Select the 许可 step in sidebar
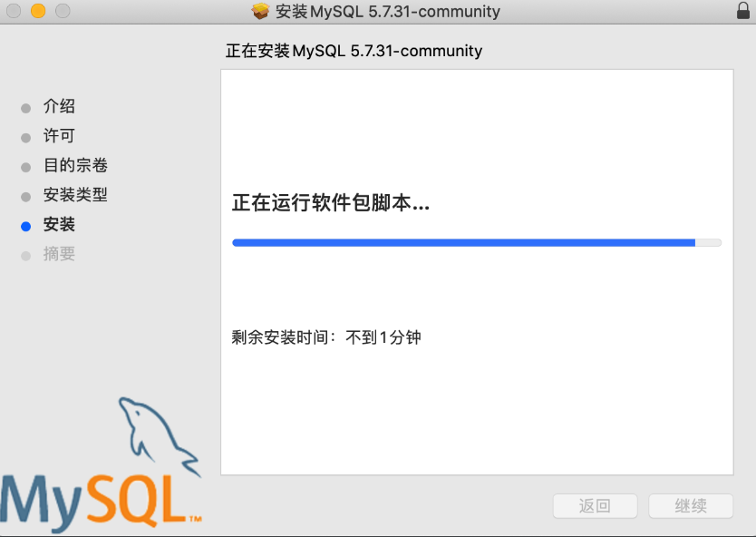The height and width of the screenshot is (537, 756). tap(59, 135)
